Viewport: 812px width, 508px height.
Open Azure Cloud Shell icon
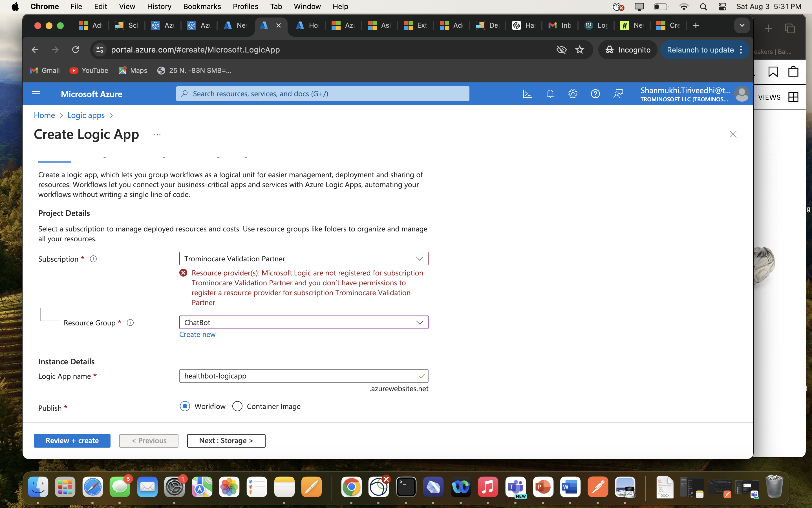tap(528, 94)
